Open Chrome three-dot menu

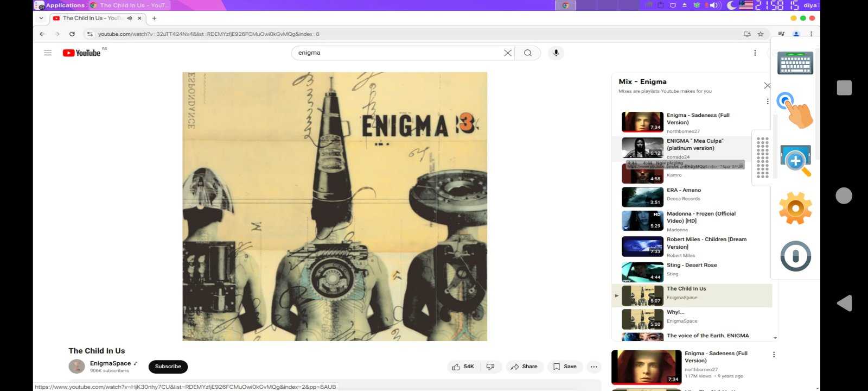click(811, 34)
